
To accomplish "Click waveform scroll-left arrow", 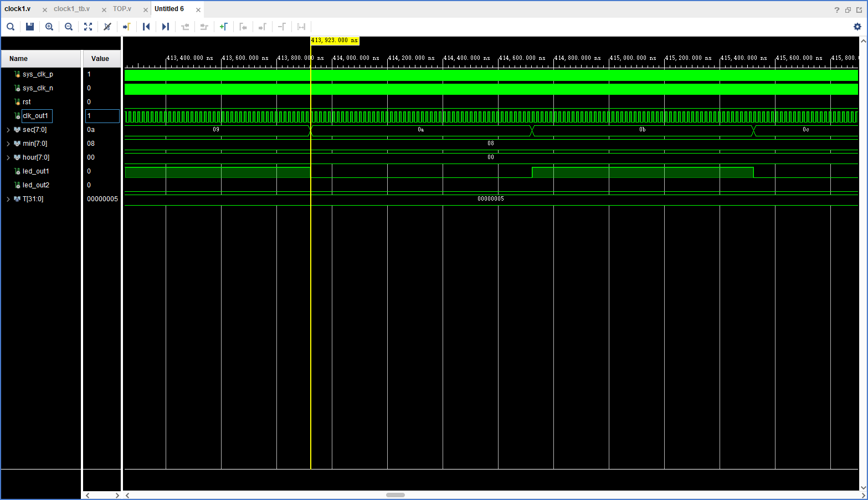I will click(127, 495).
